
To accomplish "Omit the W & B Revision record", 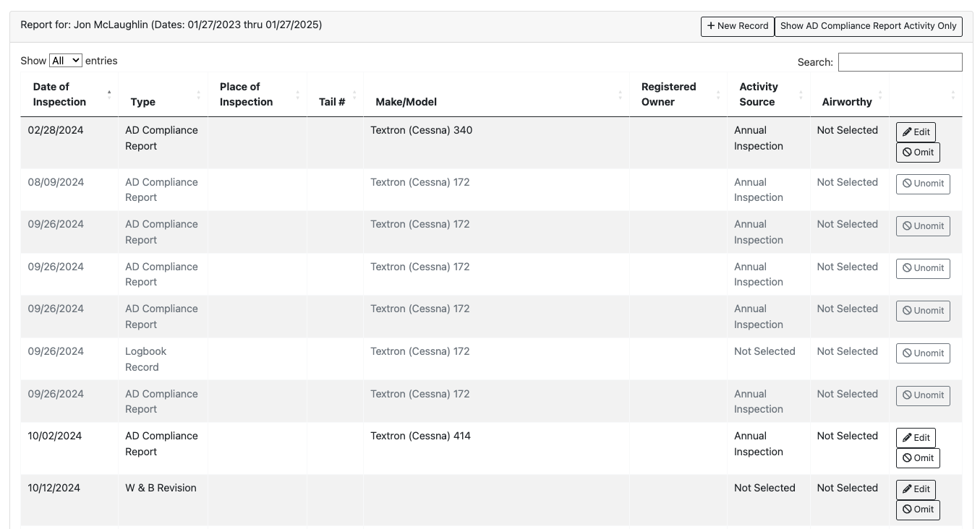I will click(x=917, y=509).
